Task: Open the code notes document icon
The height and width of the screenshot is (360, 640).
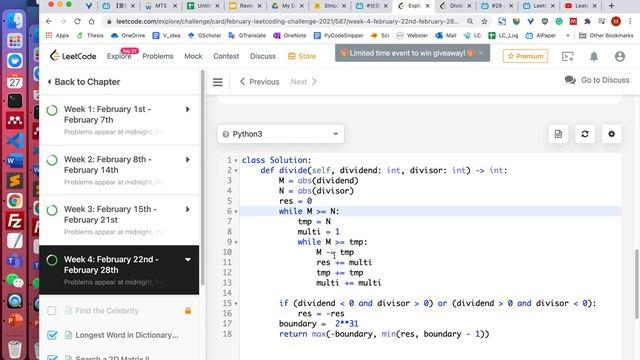Action: 558,134
